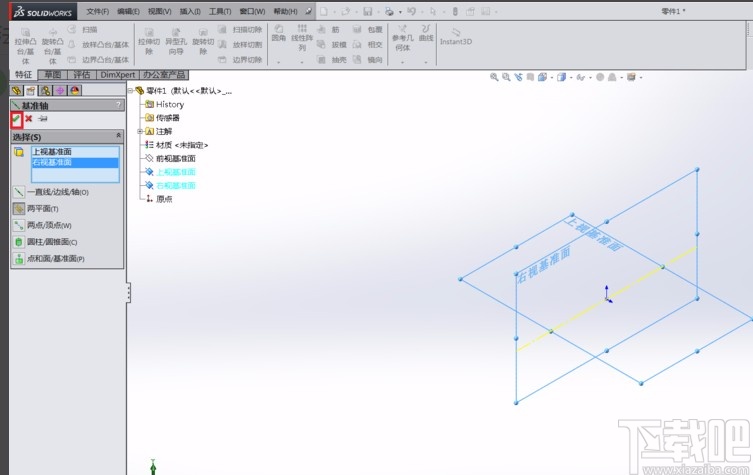The width and height of the screenshot is (753, 475).
Task: Open the help question mark in 基准轴 panel
Action: pyautogui.click(x=118, y=105)
